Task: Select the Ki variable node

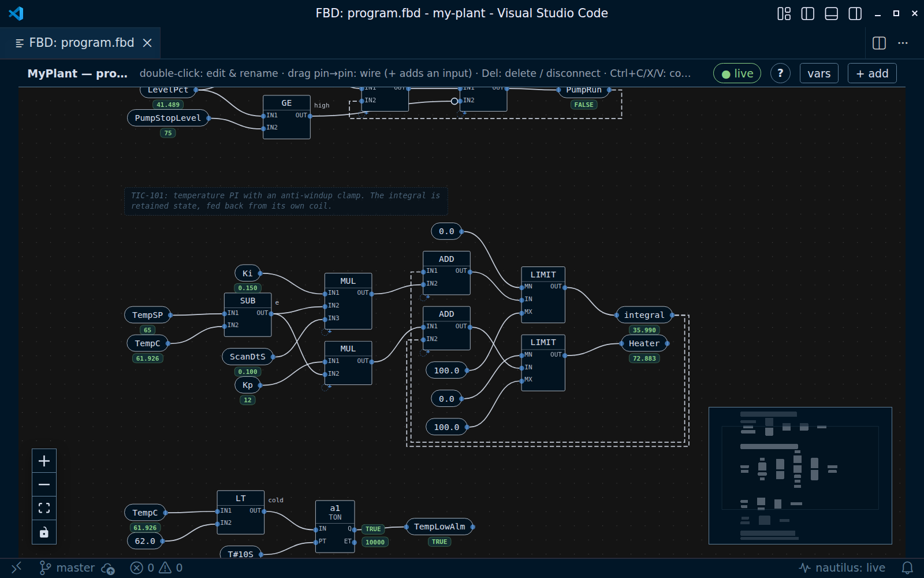Action: pos(247,273)
